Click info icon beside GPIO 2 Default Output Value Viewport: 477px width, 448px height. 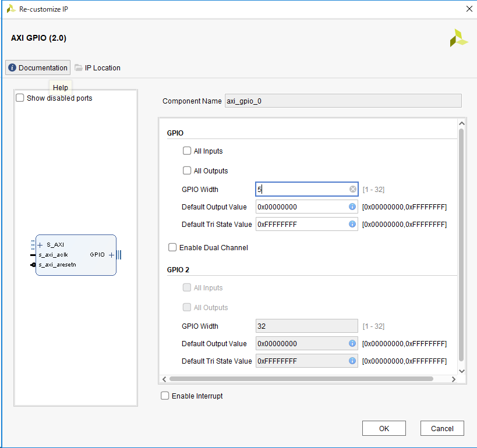(x=352, y=343)
